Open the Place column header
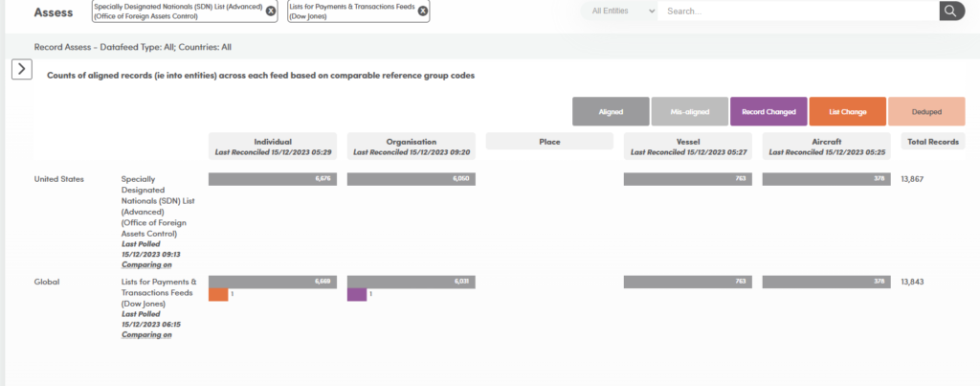Image resolution: width=980 pixels, height=386 pixels. pyautogui.click(x=549, y=142)
